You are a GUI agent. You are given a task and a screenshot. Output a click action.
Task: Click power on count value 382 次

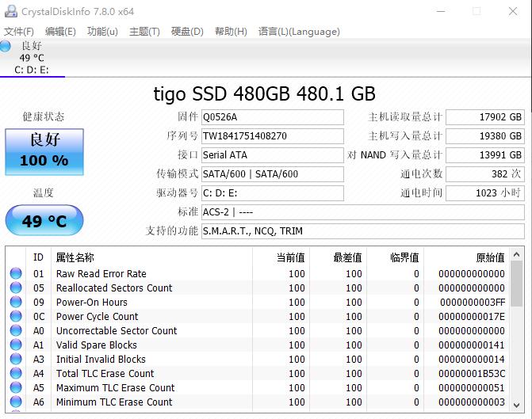point(485,174)
